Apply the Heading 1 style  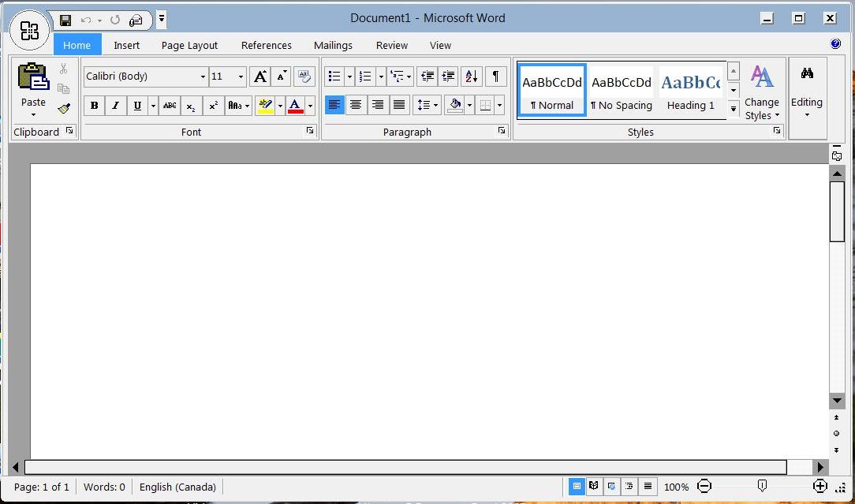(690, 89)
